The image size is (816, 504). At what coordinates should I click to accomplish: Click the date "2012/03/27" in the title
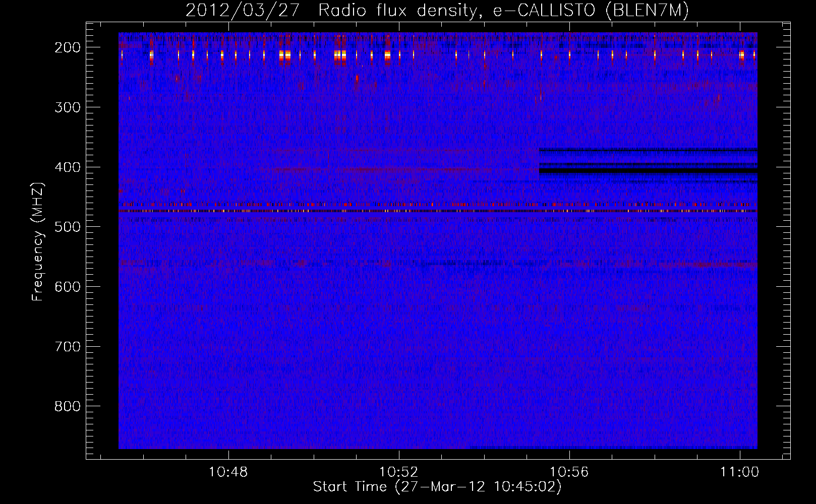(x=243, y=11)
